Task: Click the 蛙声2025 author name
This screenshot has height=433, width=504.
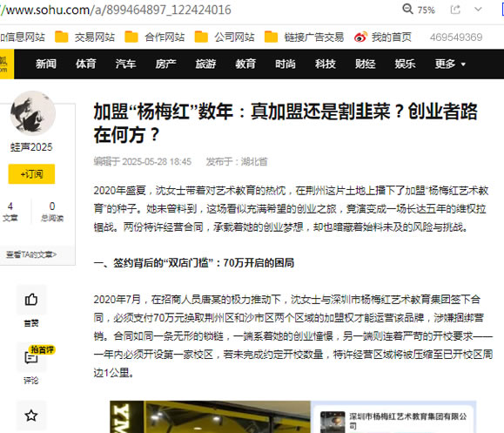Action: pos(31,147)
